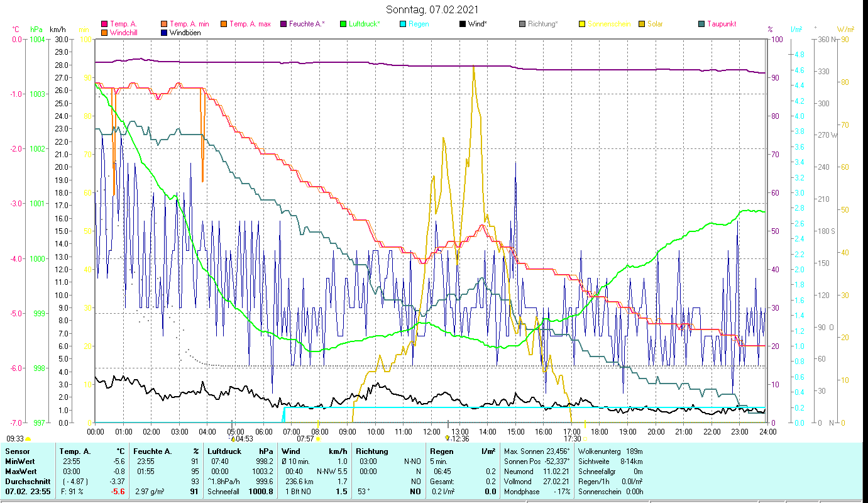The height and width of the screenshot is (503, 868).
Task: Click the Solar legend label
Action: pos(654,25)
